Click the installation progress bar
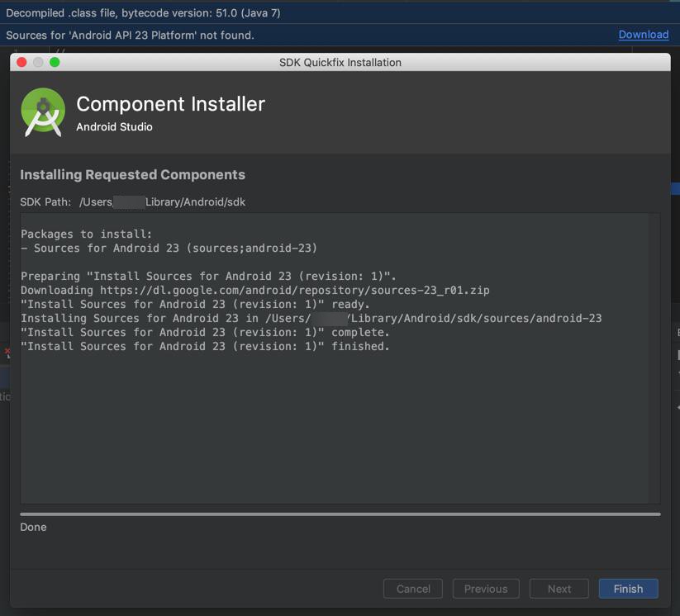This screenshot has width=680, height=616. click(340, 514)
